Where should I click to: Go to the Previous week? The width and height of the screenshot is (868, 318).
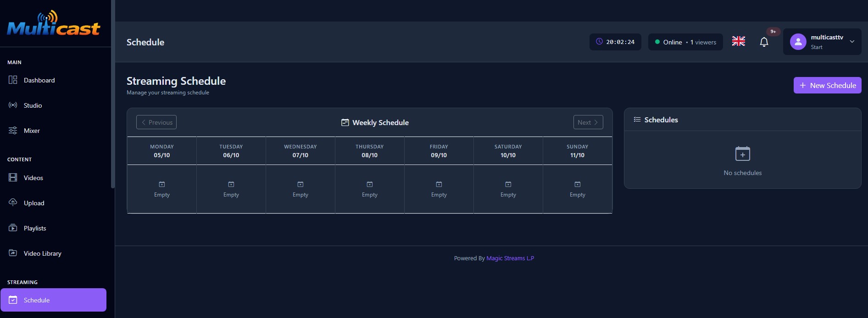point(156,122)
